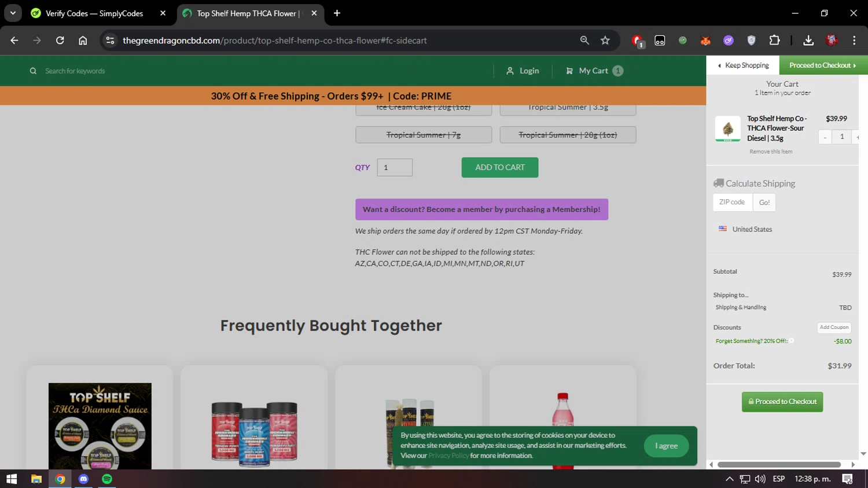Viewport: 868px width, 488px height.
Task: Open My Cart from the header
Action: (593, 71)
